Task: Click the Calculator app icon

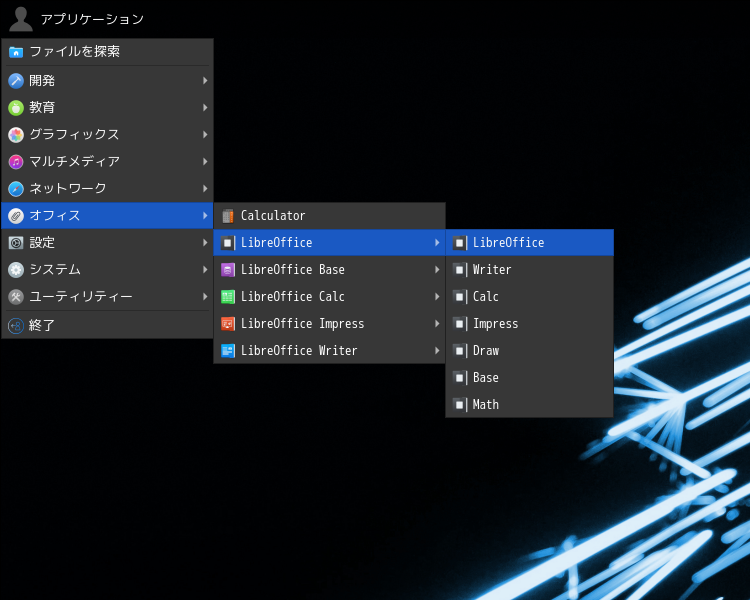Action: pyautogui.click(x=228, y=216)
